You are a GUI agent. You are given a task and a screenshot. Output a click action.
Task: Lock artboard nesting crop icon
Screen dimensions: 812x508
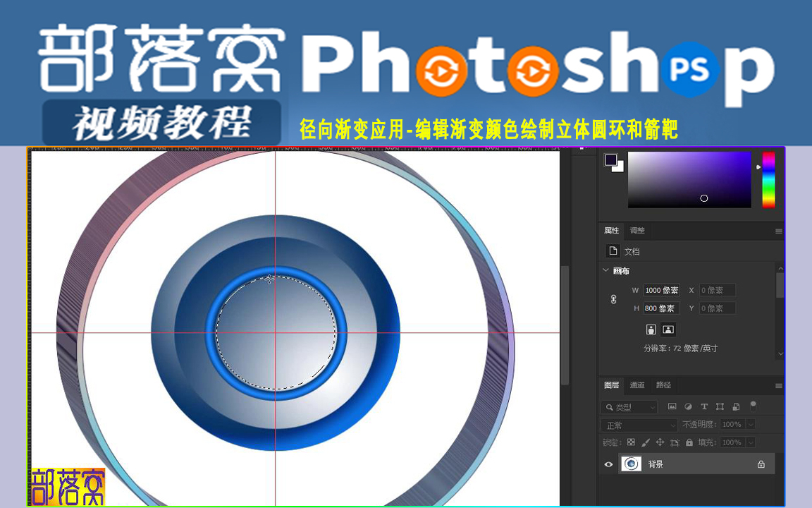(675, 442)
